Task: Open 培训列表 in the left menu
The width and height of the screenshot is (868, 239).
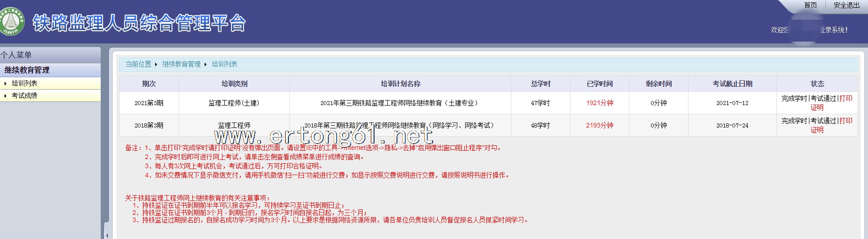Action: click(x=25, y=83)
